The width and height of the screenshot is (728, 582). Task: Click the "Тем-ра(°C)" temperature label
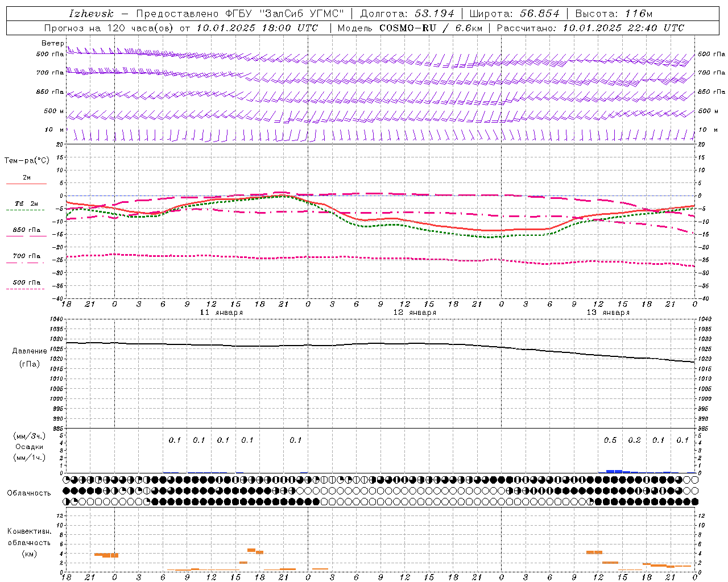point(27,161)
